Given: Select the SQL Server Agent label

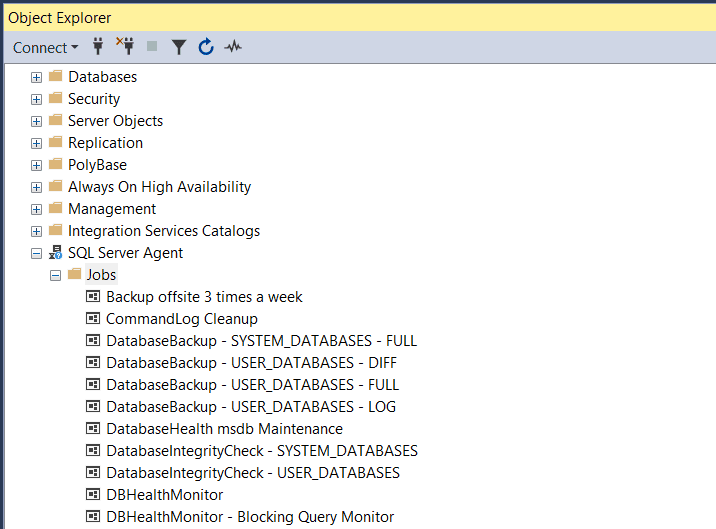Looking at the screenshot, I should coord(126,253).
